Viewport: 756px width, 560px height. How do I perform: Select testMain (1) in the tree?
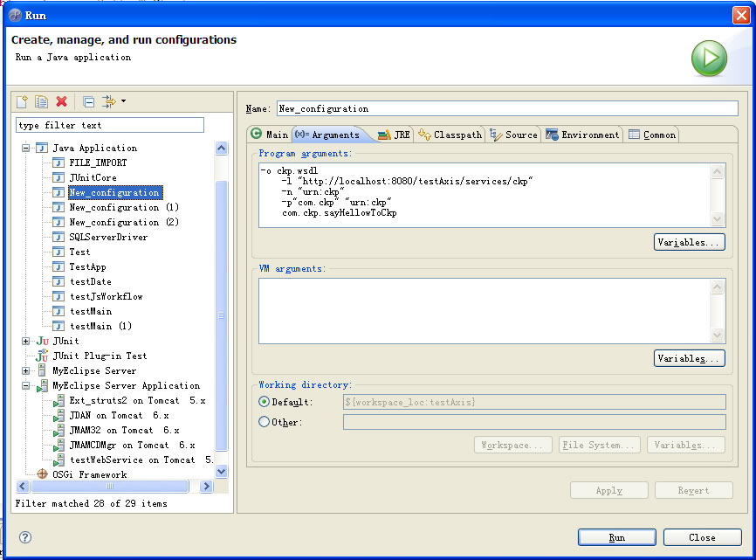pyautogui.click(x=100, y=326)
